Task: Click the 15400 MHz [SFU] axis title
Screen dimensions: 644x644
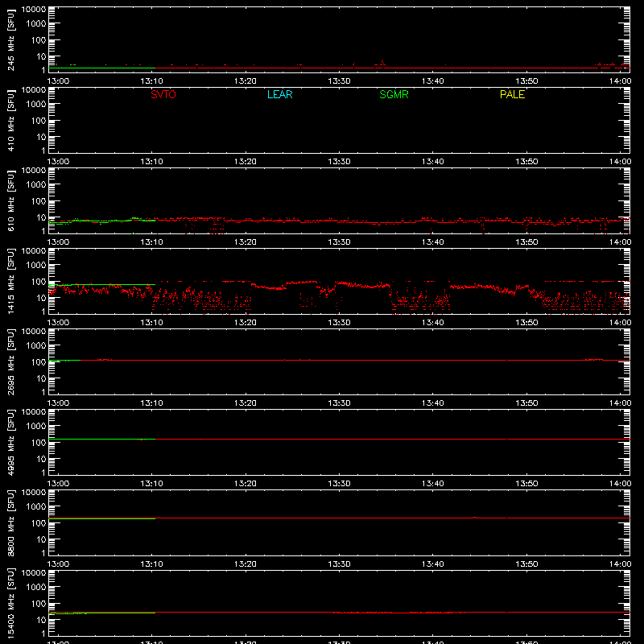Action: click(10, 603)
